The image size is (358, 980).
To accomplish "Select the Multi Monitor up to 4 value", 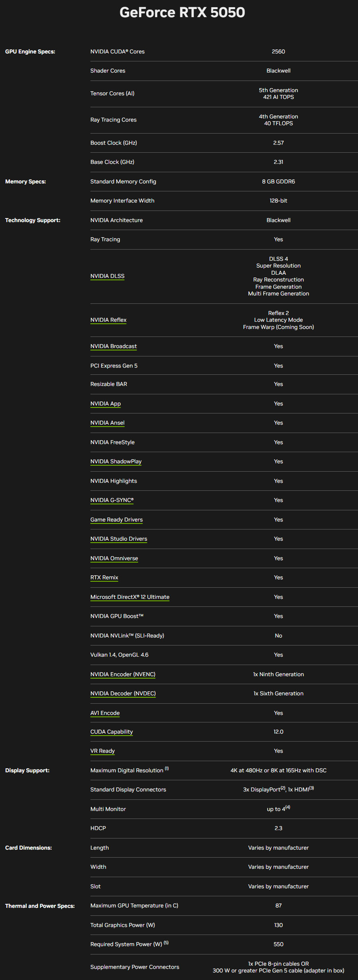I will click(278, 809).
